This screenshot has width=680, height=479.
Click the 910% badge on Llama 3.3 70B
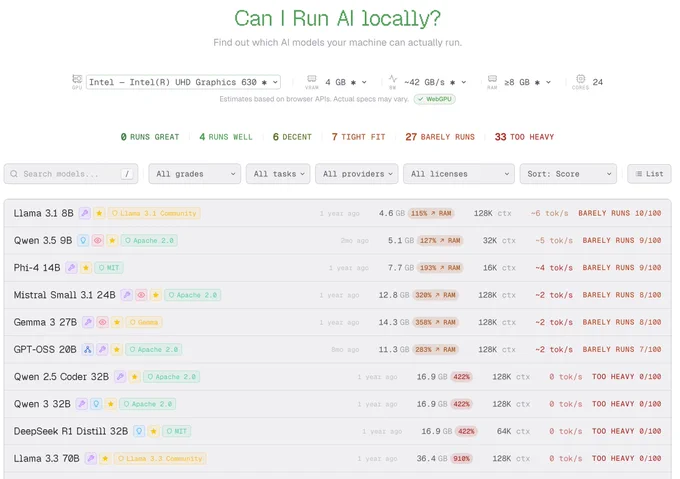click(x=461, y=459)
